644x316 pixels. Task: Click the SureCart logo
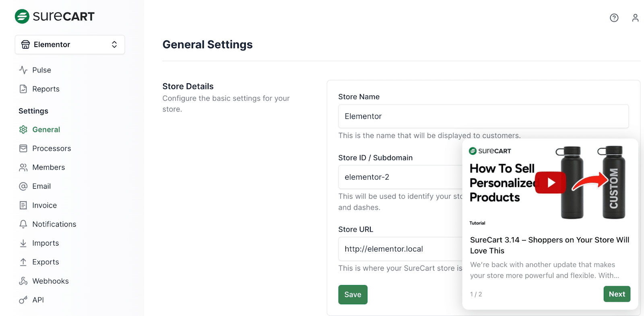pyautogui.click(x=54, y=16)
